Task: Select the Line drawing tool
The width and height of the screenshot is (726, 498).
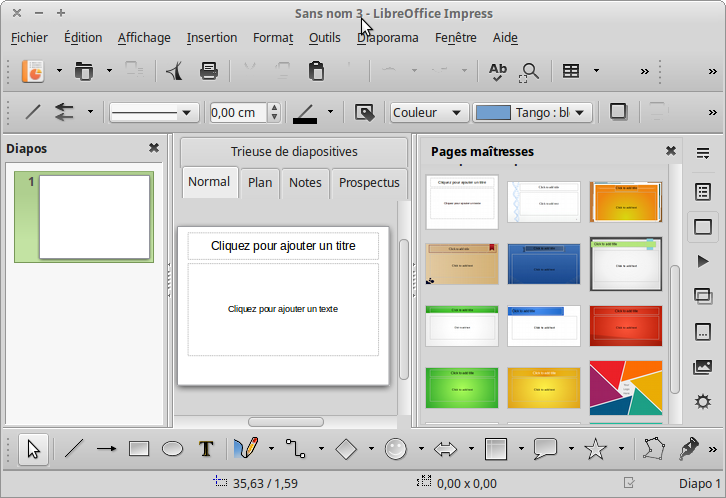Action: tap(74, 449)
